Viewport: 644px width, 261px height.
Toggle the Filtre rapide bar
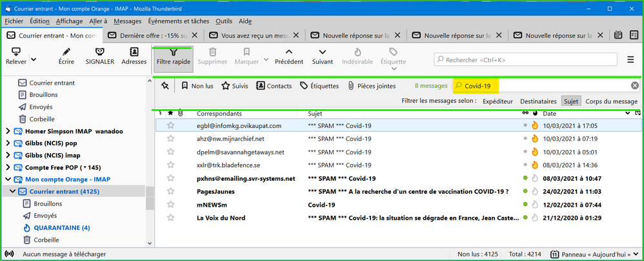coord(171,56)
